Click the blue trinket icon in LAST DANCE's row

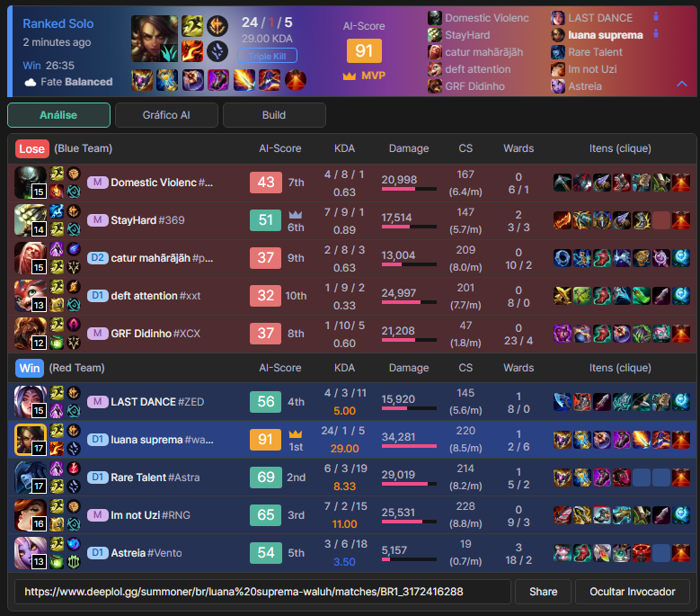[681, 402]
